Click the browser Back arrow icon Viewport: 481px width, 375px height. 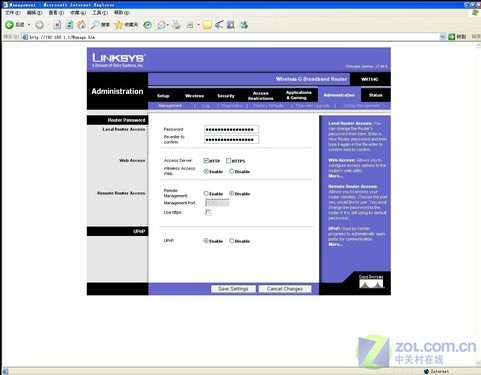(x=9, y=25)
